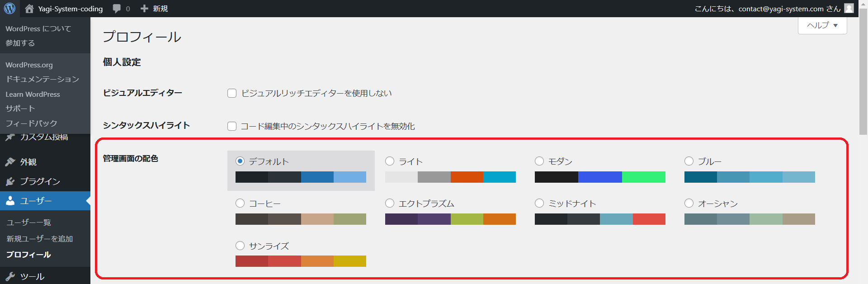The width and height of the screenshot is (868, 284).
Task: Open the ユーザー menu in sidebar
Action: click(36, 201)
